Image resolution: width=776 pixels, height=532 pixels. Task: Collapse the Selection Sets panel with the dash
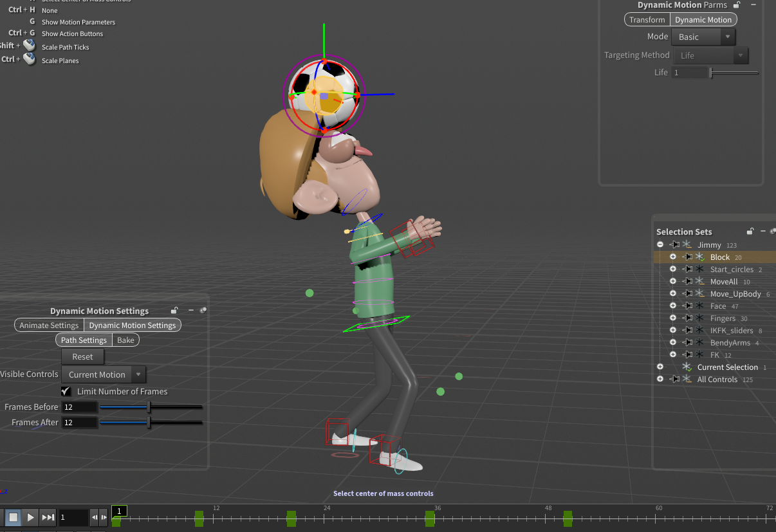tap(763, 232)
